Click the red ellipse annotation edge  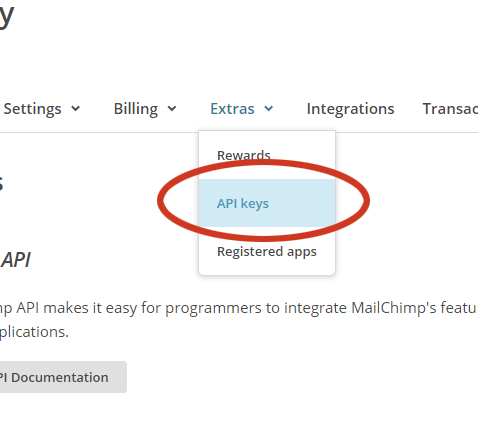367,200
